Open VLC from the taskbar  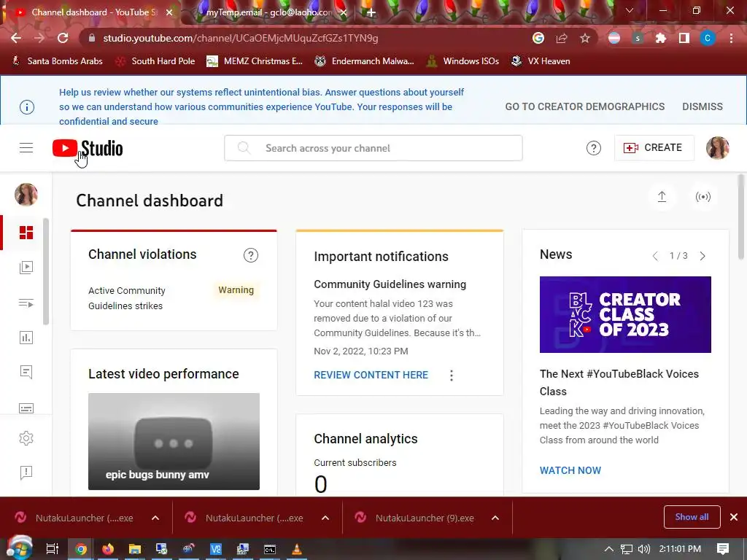(x=296, y=549)
